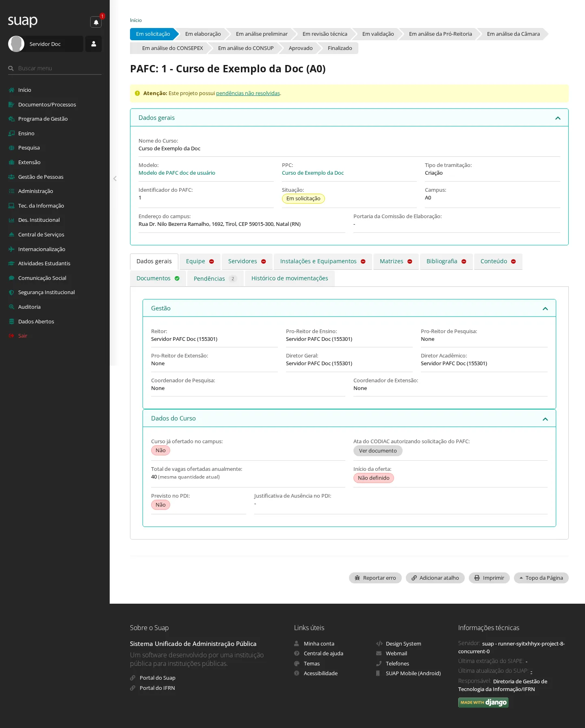Open Modelo de PAFC doc de usuário link
585x728 pixels.
[x=177, y=173]
